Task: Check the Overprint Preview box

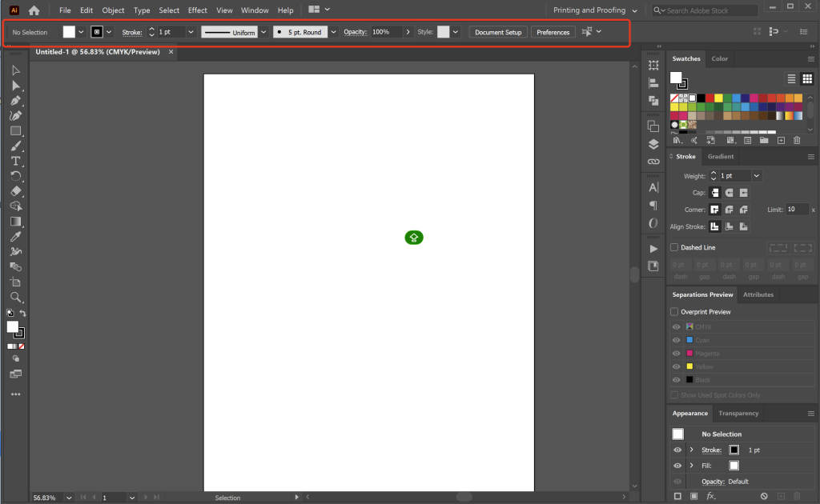Action: [674, 312]
